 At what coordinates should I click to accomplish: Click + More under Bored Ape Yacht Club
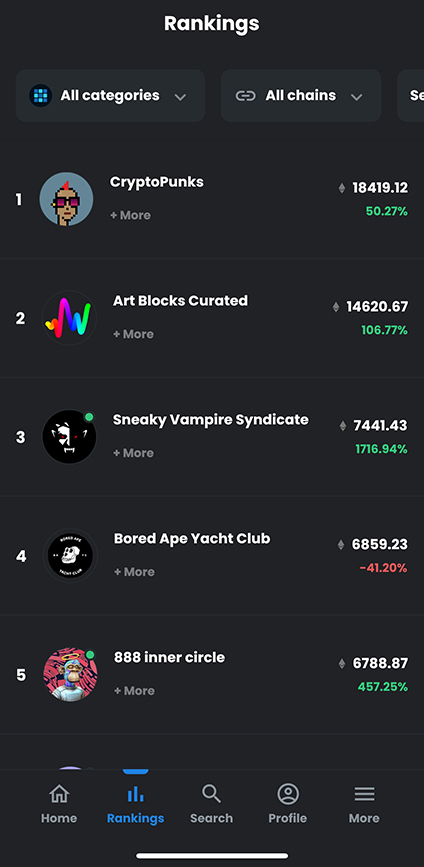point(134,572)
